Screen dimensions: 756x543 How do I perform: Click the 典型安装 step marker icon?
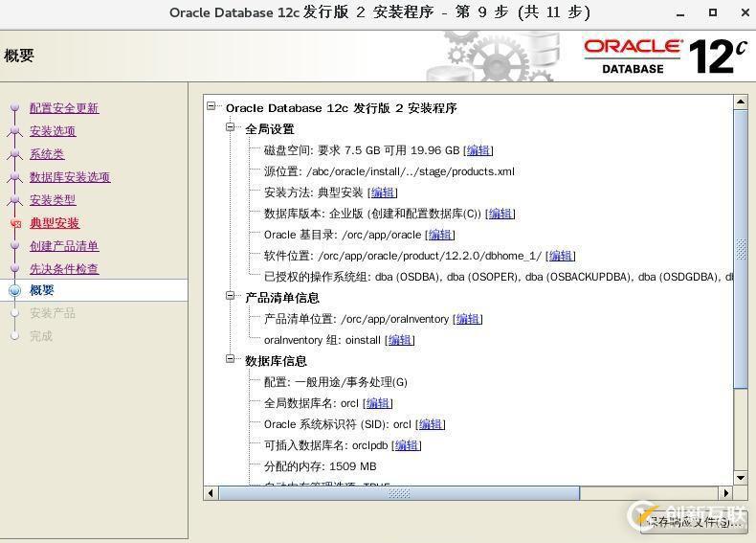15,223
